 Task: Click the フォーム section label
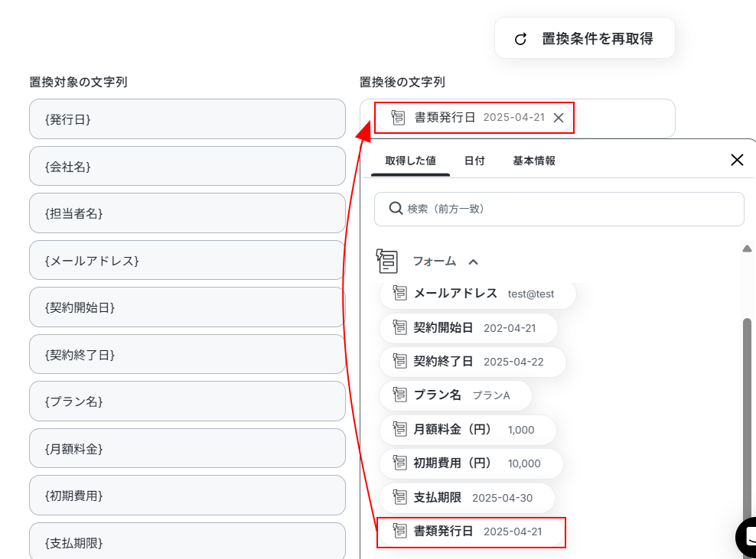[435, 262]
